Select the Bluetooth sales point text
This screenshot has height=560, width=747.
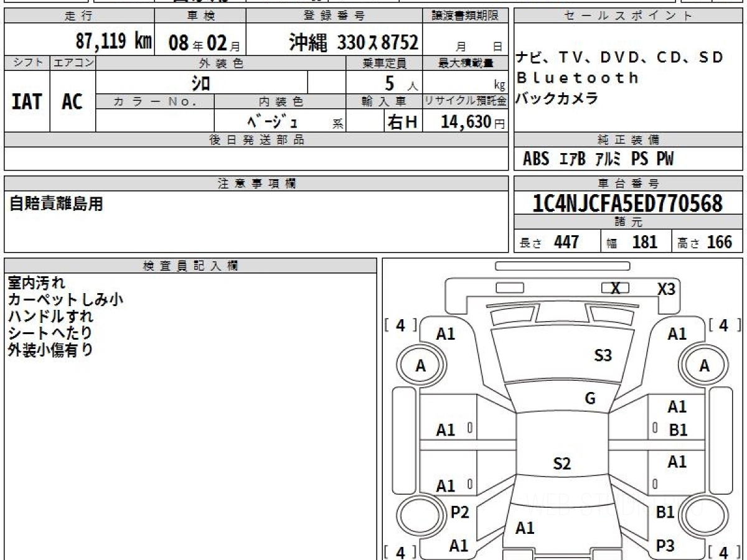[x=578, y=78]
